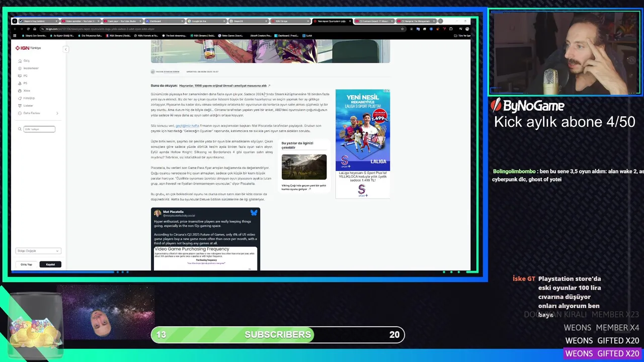Click the author avatar beside YAZAN byline

153,72
